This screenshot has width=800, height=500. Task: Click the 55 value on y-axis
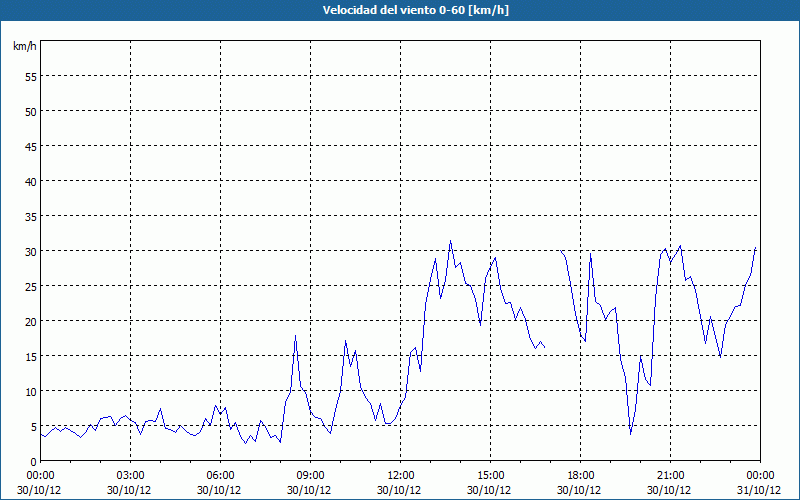pyautogui.click(x=31, y=76)
